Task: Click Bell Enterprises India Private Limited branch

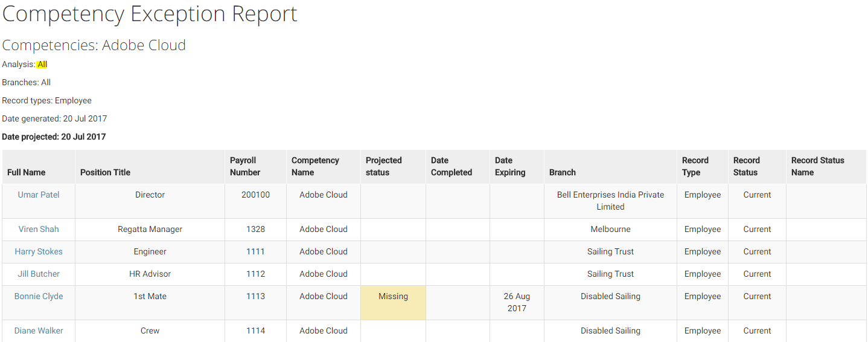Action: (610, 201)
